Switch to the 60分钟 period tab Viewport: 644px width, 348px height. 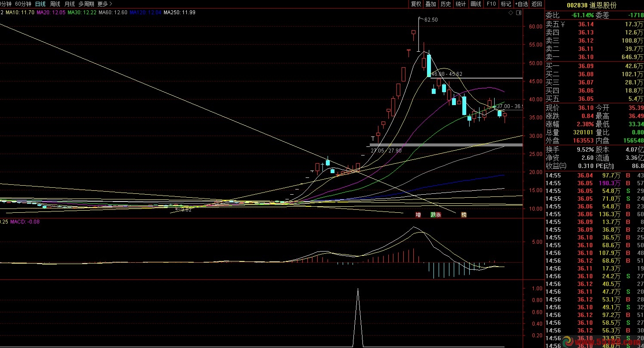pos(23,4)
